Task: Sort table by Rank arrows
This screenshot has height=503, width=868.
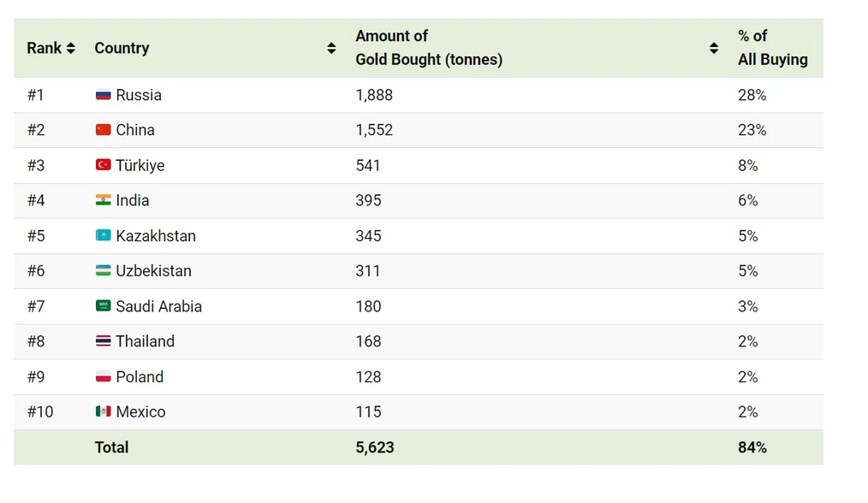Action: point(71,48)
